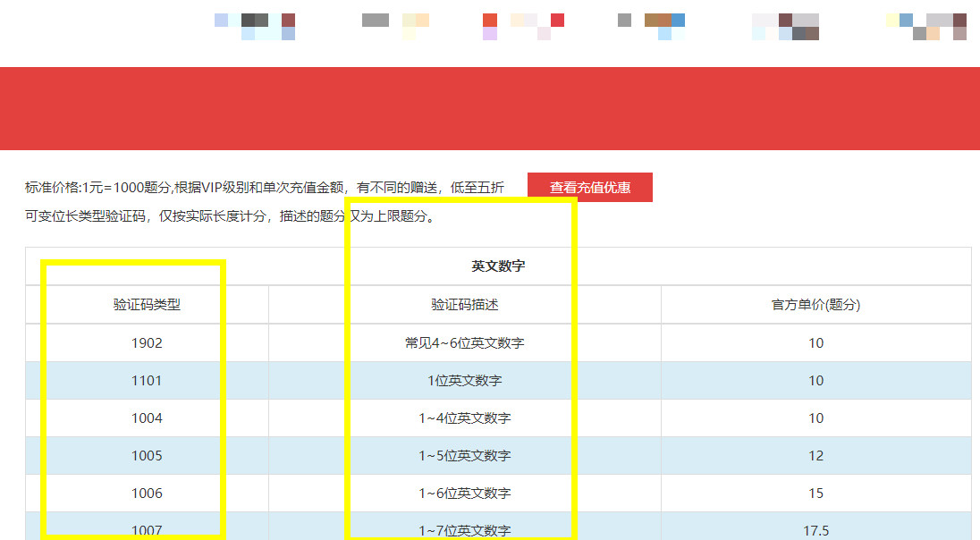The width and height of the screenshot is (980, 540).
Task: Click the 查看充值优惠 button
Action: click(589, 188)
